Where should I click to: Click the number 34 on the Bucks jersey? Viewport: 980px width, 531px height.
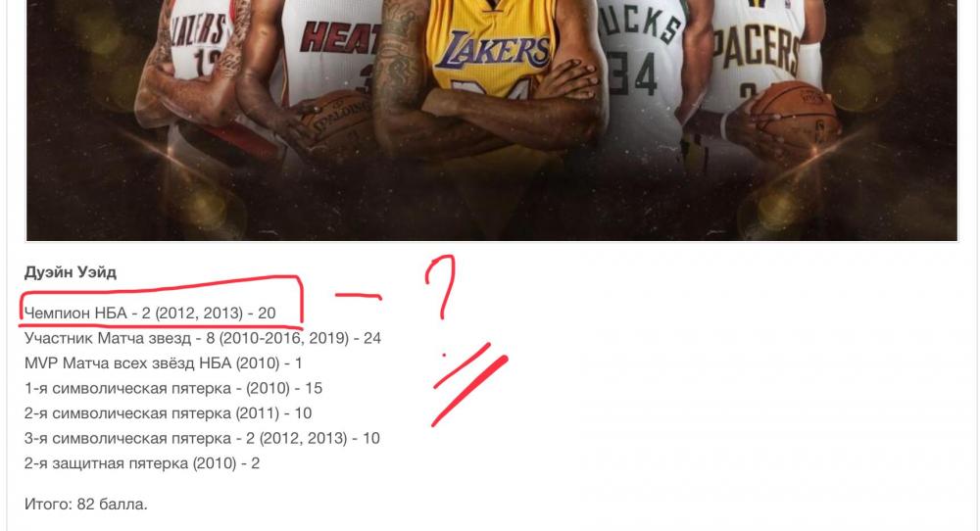[x=633, y=73]
